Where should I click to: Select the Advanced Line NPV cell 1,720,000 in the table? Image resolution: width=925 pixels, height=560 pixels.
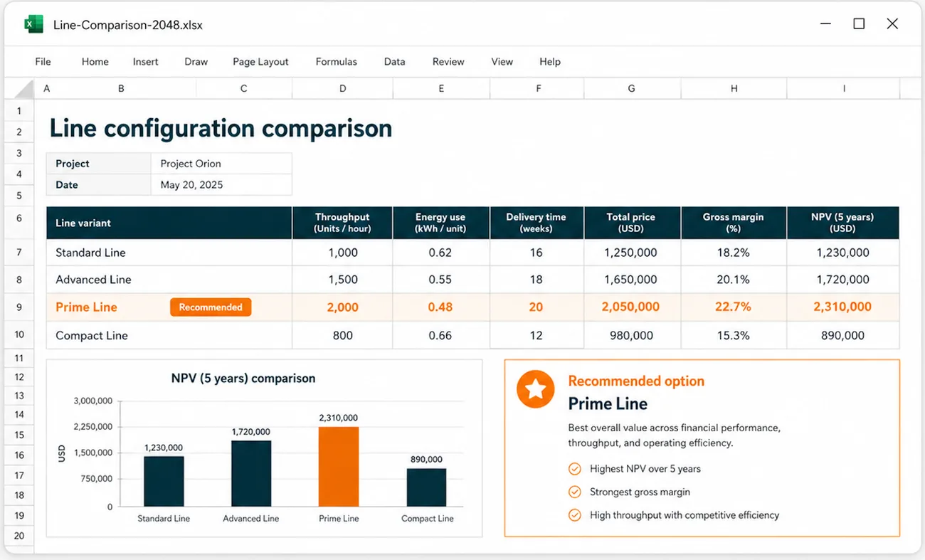click(x=843, y=280)
